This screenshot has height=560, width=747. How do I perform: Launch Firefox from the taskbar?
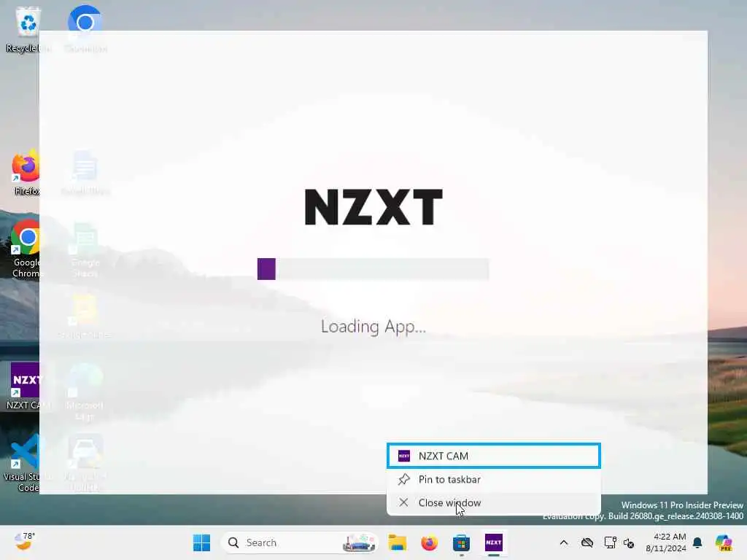point(429,542)
